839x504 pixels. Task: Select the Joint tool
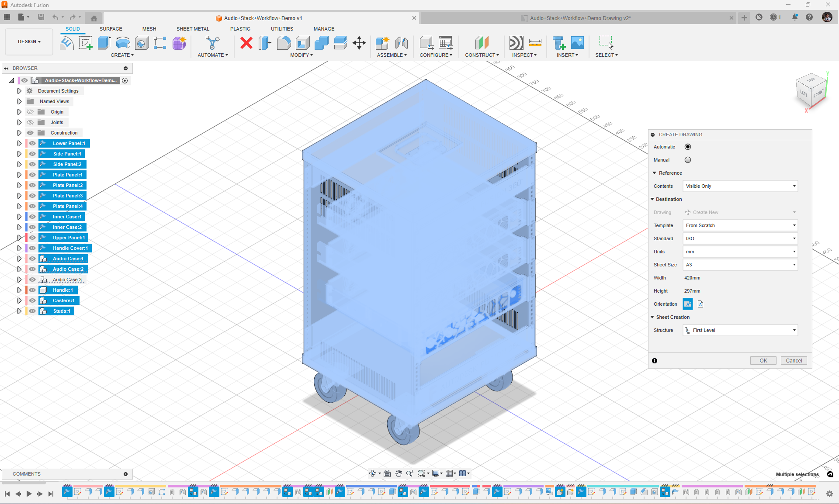[402, 43]
